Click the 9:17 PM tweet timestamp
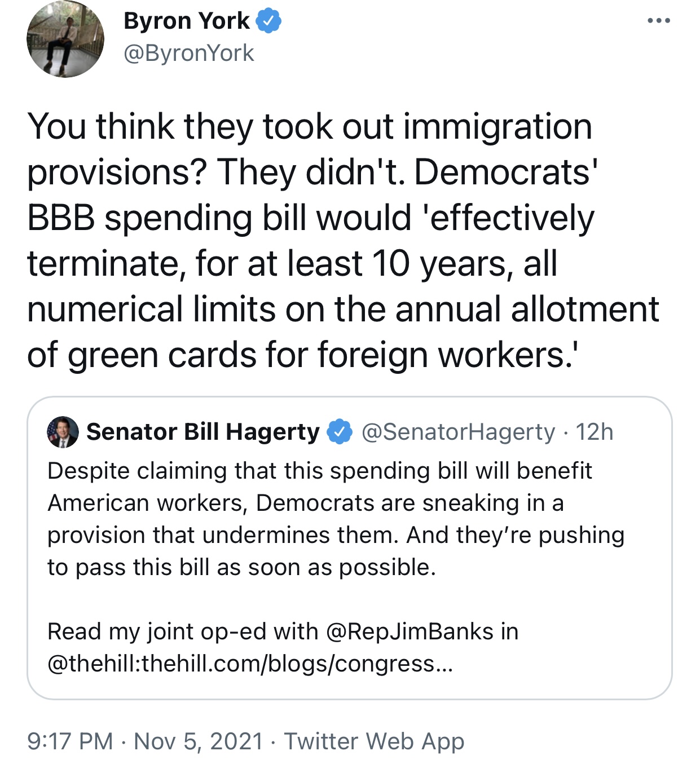 coord(70,741)
